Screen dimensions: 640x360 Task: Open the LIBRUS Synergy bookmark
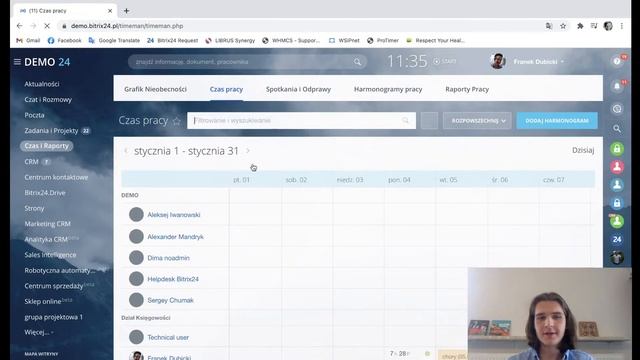230,40
